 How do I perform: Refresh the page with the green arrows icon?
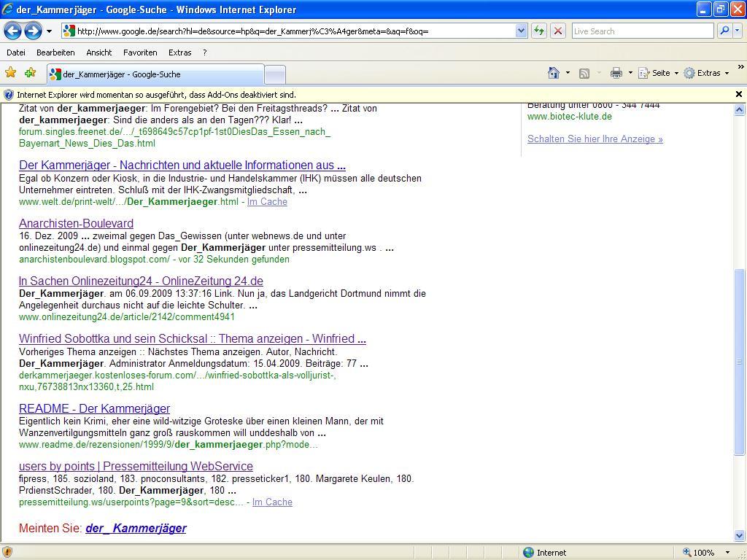539,31
